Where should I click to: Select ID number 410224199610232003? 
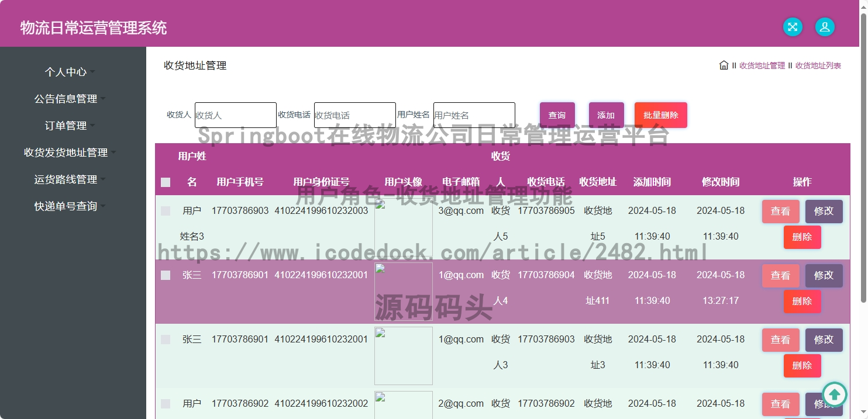(321, 210)
